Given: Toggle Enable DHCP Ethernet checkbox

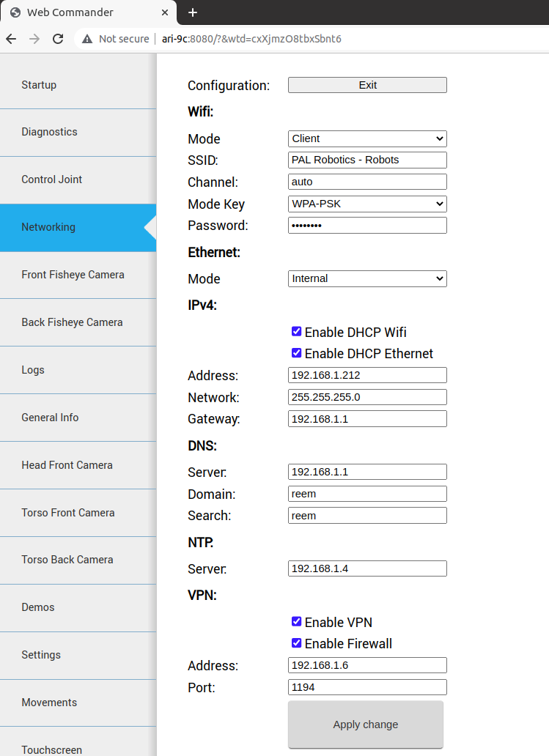Looking at the screenshot, I should click(296, 353).
